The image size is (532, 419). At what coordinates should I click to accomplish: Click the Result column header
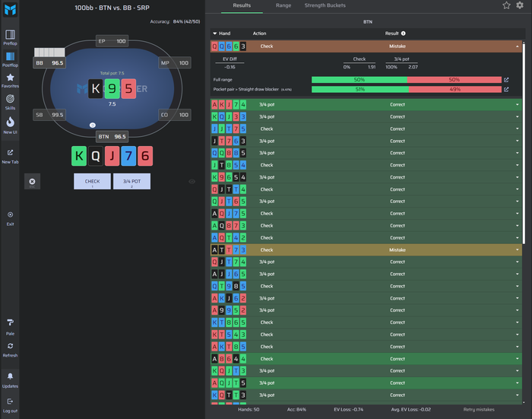coord(391,33)
